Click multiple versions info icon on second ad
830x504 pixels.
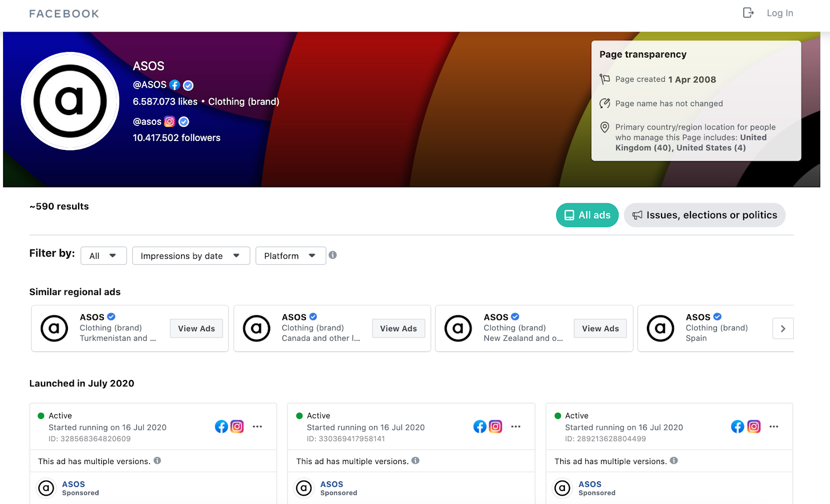(x=416, y=460)
